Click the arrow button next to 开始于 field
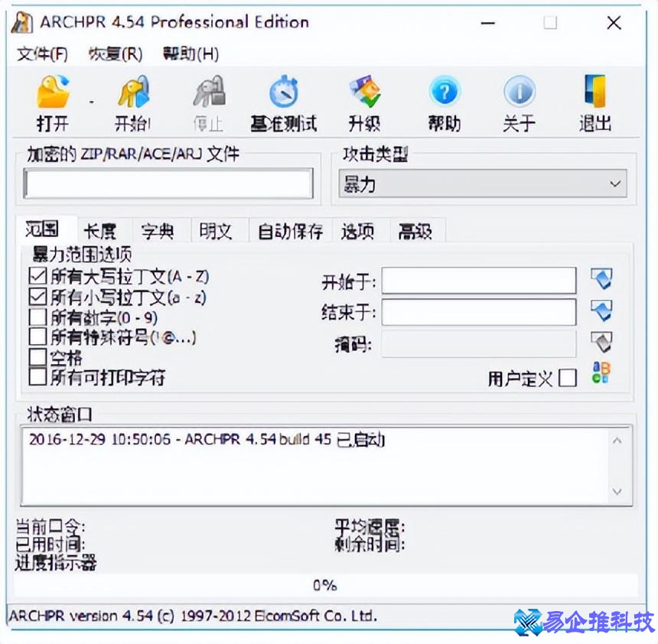Viewport: 658px width, 644px height. click(x=601, y=279)
